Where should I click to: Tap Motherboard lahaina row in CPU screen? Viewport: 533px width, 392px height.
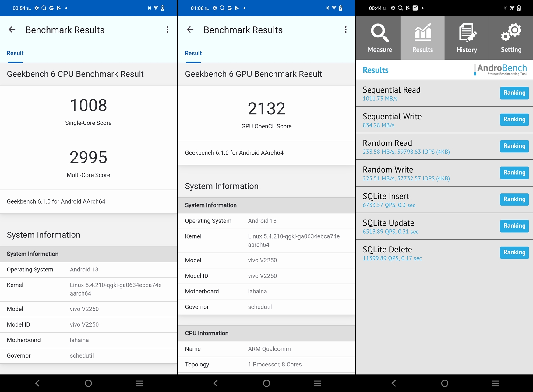coord(88,340)
